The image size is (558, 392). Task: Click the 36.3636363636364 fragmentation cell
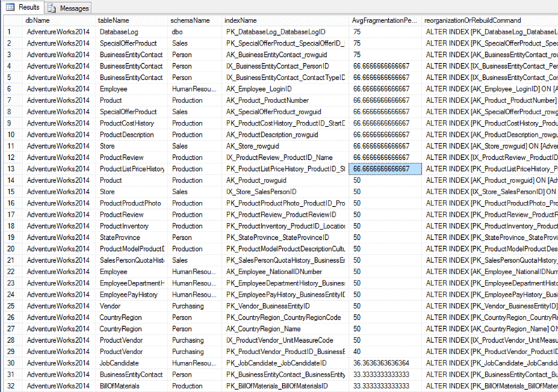(x=385, y=363)
